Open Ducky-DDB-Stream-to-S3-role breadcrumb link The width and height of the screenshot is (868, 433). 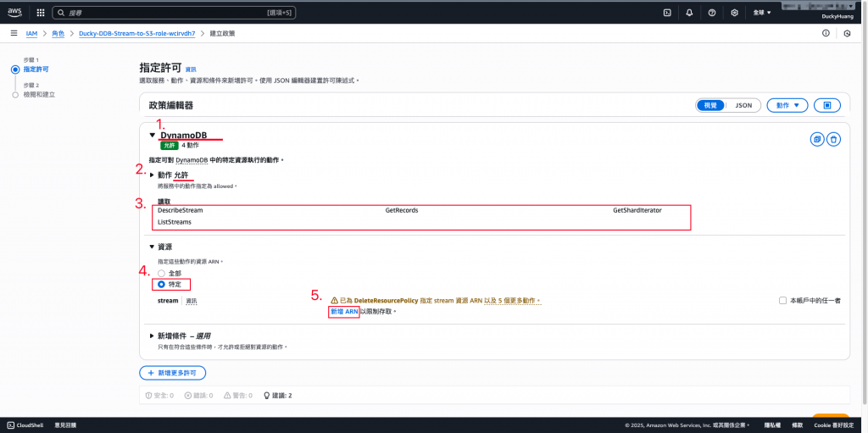pos(137,34)
